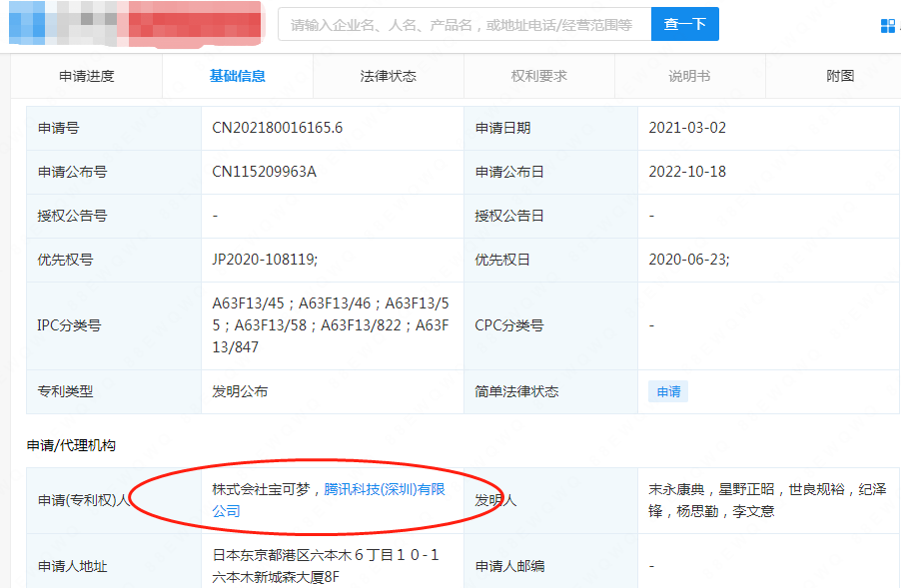The height and width of the screenshot is (588, 901).
Task: Click the IPC classification codes cell
Action: pos(331,325)
